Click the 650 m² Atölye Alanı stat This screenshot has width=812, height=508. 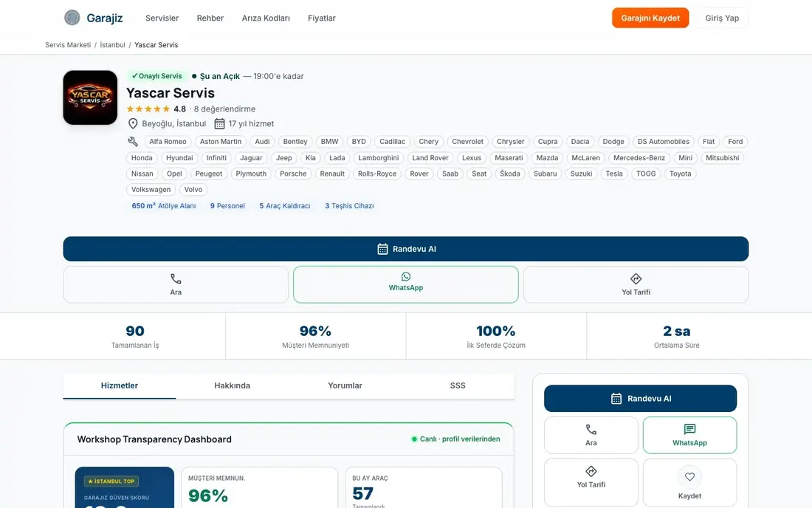click(x=164, y=206)
